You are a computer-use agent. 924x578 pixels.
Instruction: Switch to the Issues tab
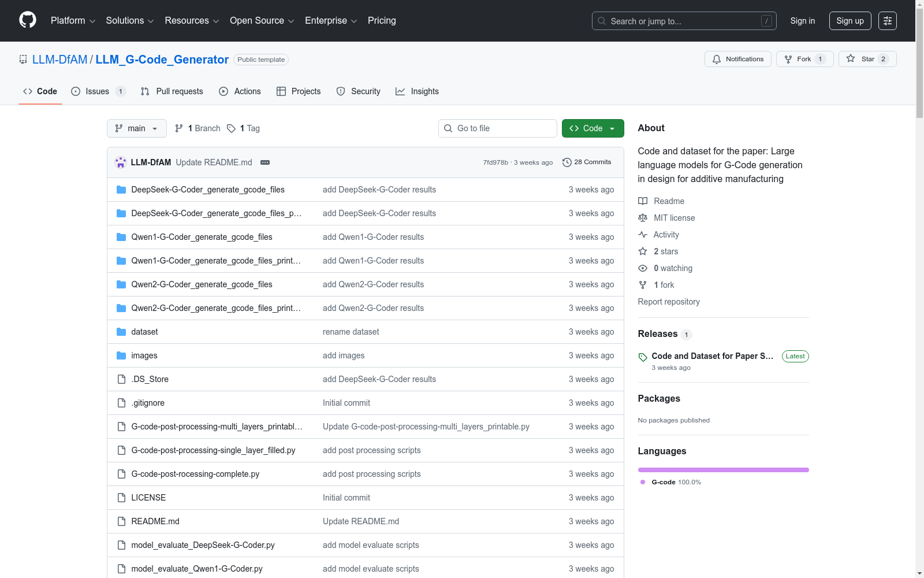pyautogui.click(x=98, y=91)
